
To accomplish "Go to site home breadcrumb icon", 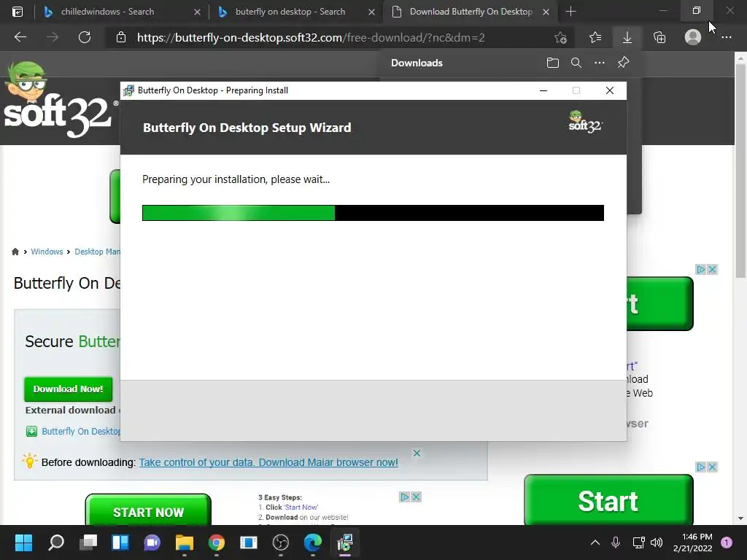I will point(15,252).
